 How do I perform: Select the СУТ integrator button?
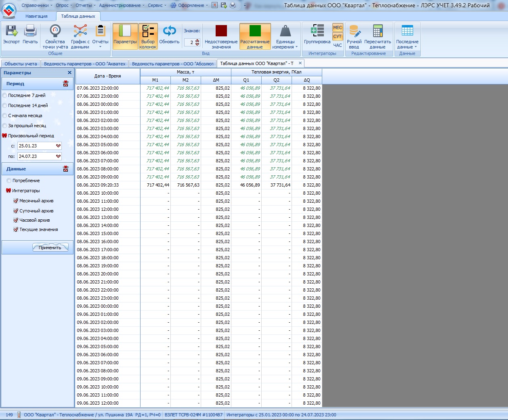click(338, 36)
